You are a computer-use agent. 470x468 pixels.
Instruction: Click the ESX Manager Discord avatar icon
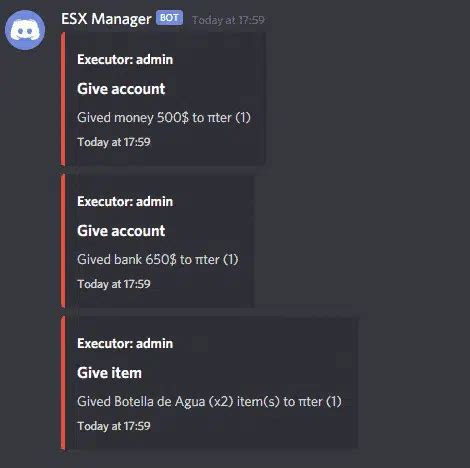click(x=25, y=30)
